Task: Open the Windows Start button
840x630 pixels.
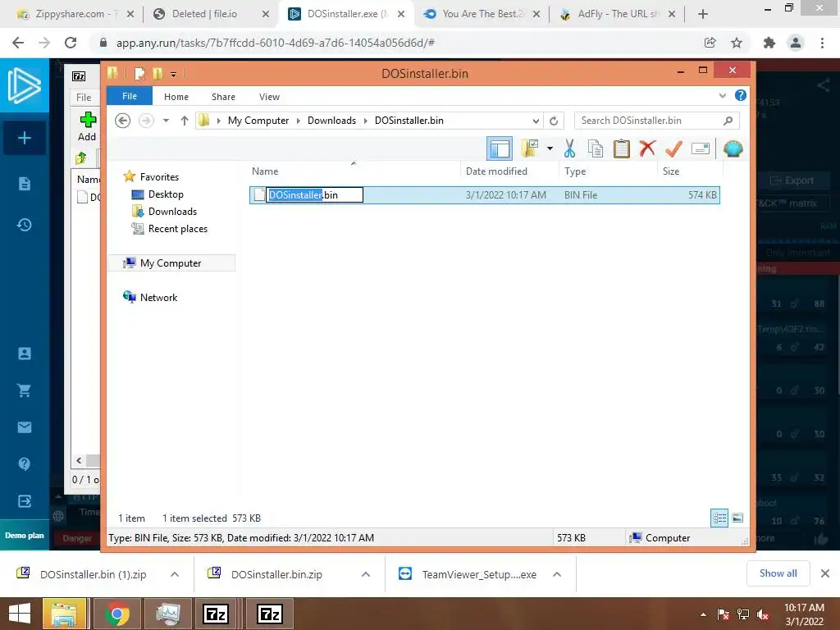Action: [x=20, y=614]
